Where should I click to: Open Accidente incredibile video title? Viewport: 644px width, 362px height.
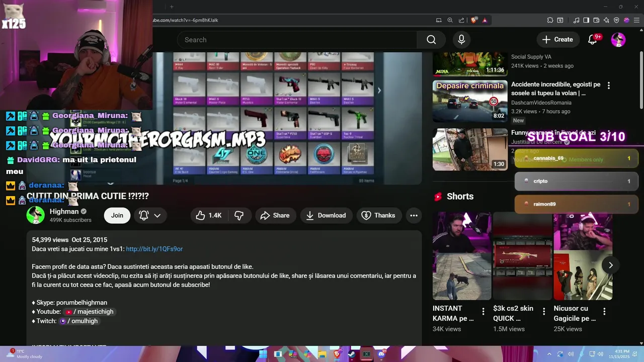tap(555, 88)
